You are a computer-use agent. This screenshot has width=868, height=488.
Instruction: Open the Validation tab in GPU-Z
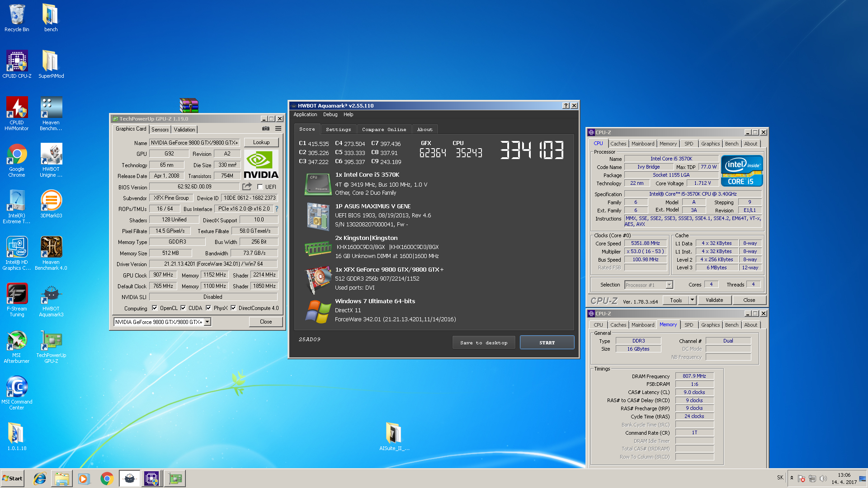(184, 130)
